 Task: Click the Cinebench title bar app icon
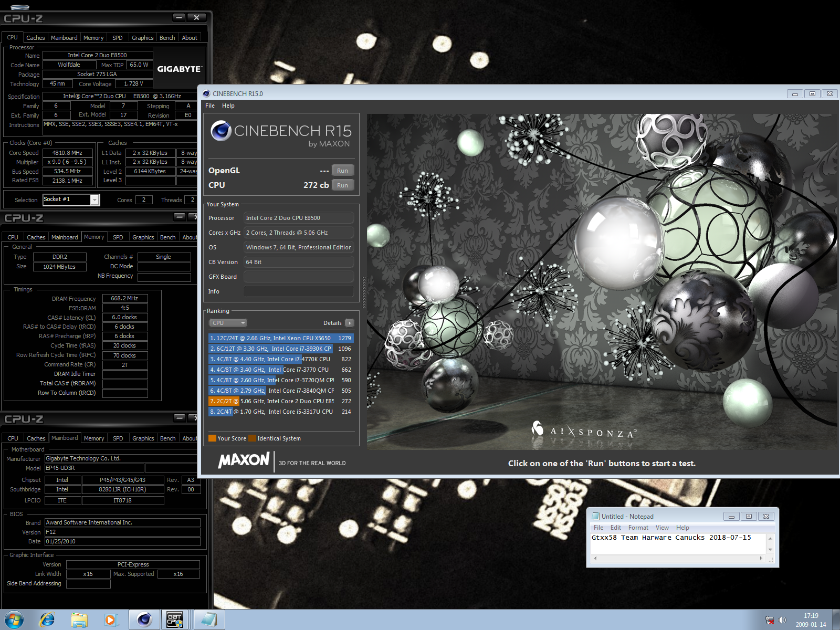[x=206, y=93]
